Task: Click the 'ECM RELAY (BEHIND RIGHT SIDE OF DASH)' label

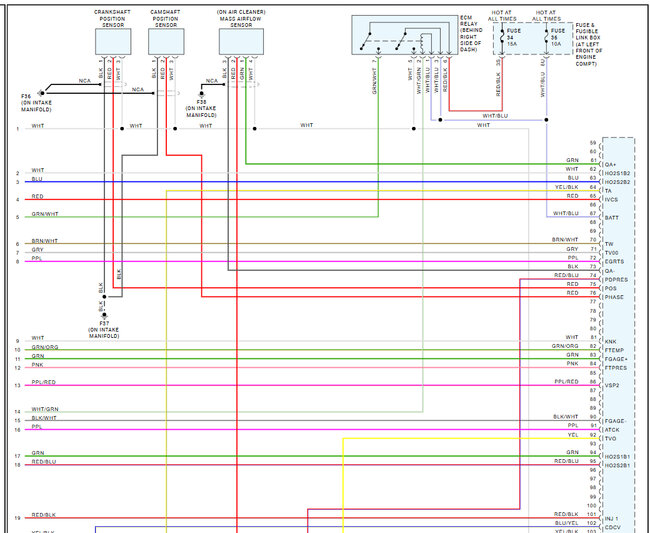Action: pos(471,34)
